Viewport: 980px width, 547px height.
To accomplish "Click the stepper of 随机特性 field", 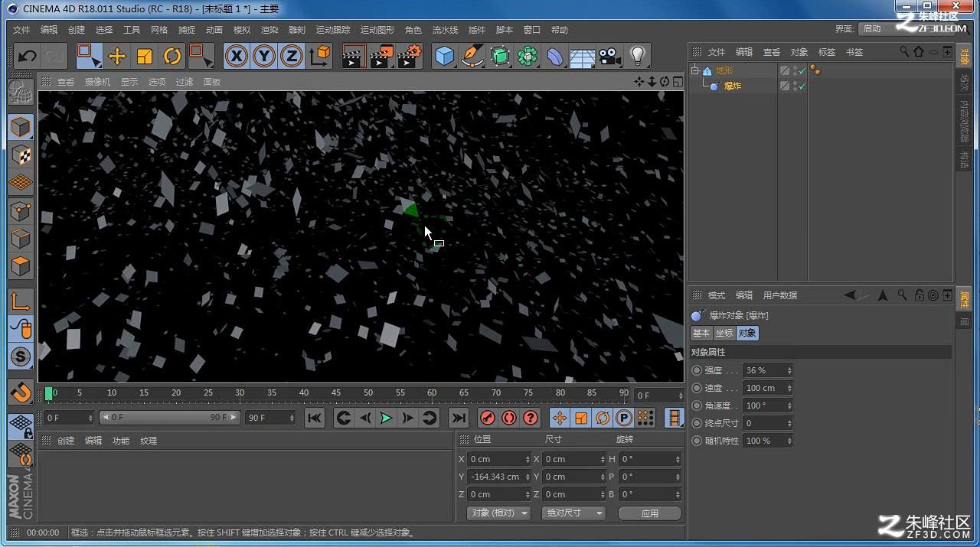I will tap(789, 441).
